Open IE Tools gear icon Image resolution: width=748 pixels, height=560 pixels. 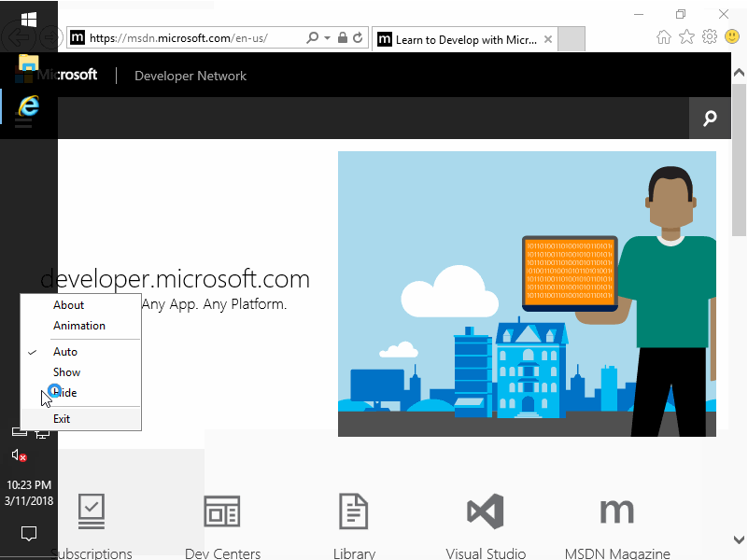point(710,36)
